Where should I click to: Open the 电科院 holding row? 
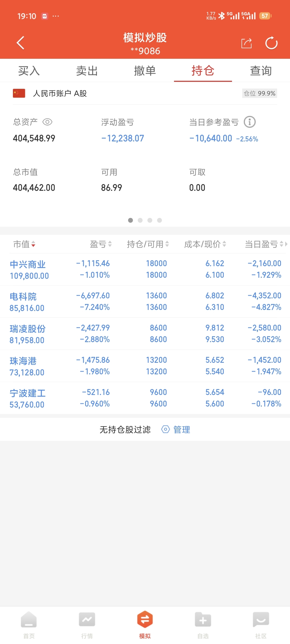pyautogui.click(x=145, y=302)
